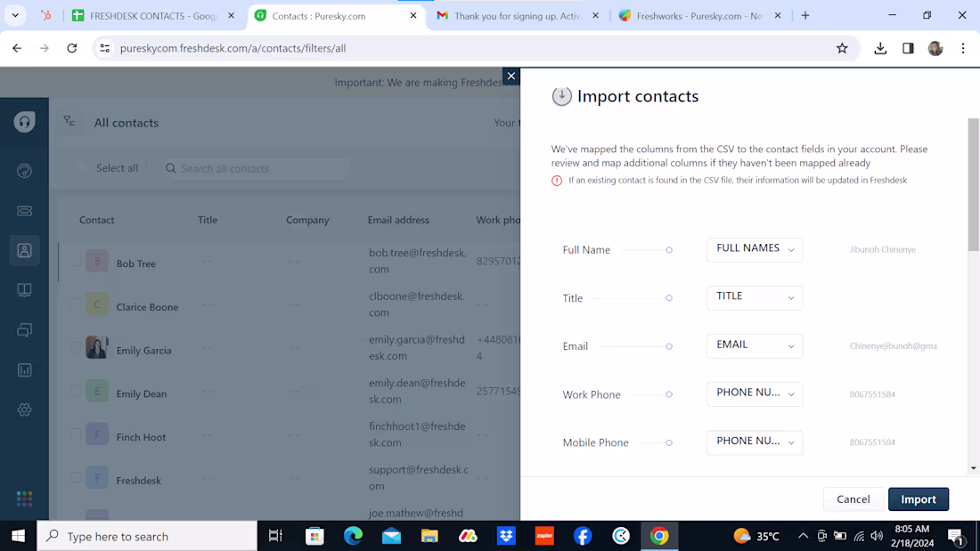Click the Import button
The image size is (980, 551).
918,498
